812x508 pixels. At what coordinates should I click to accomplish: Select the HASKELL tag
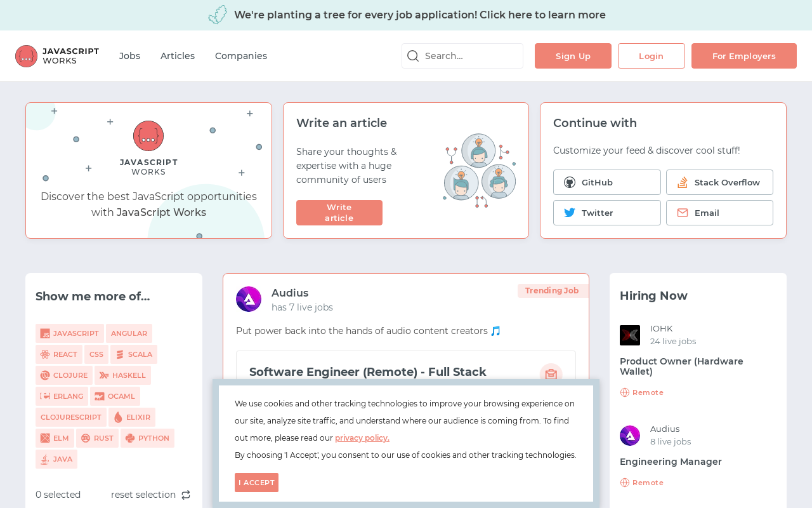pos(122,375)
